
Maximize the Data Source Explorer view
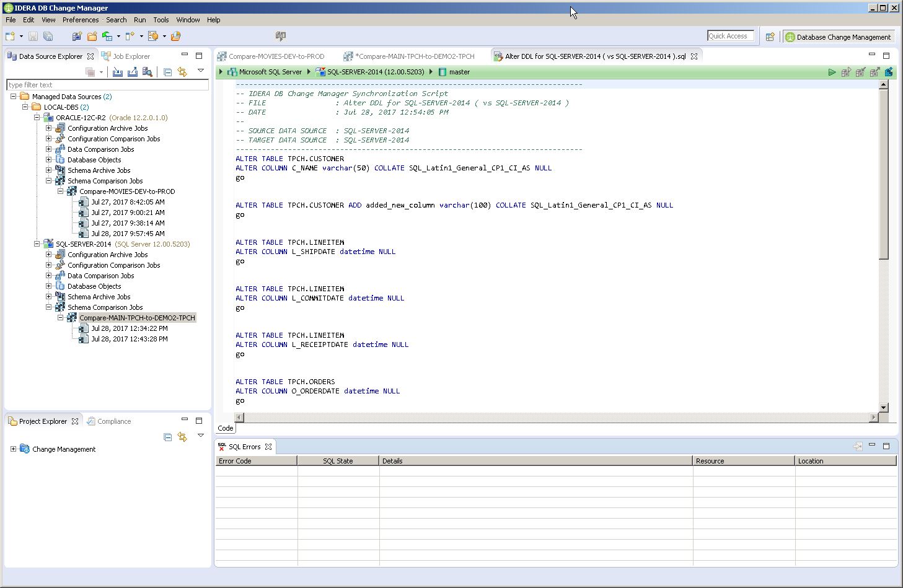(199, 56)
